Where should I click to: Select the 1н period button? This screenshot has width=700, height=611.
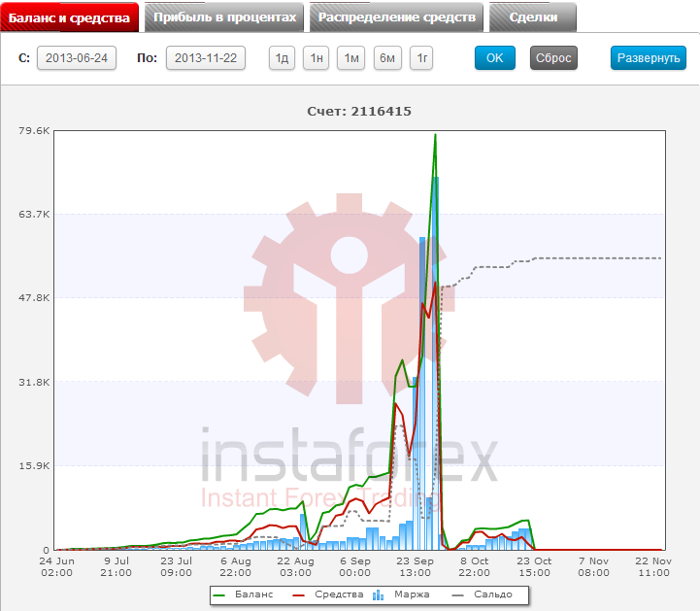coord(317,58)
